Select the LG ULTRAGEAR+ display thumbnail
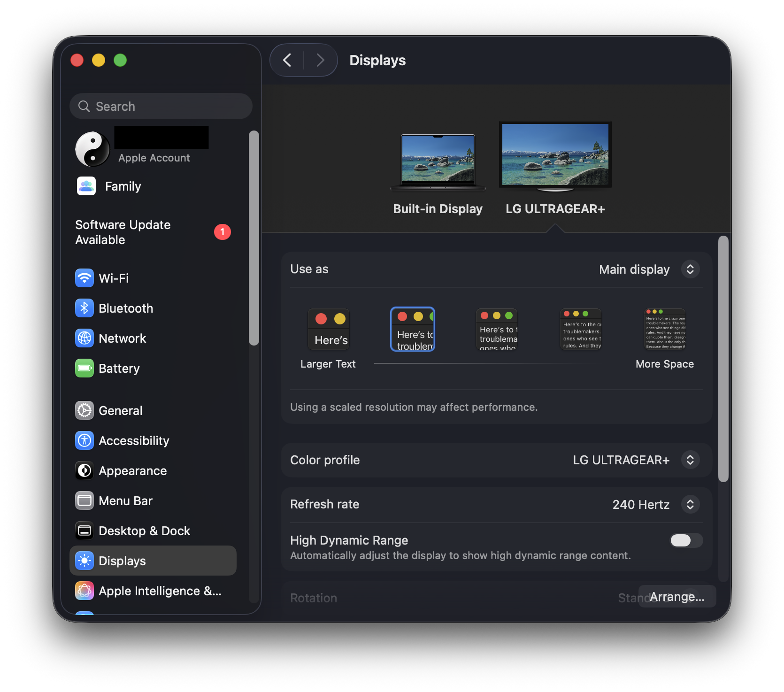This screenshot has width=784, height=692. 555,156
